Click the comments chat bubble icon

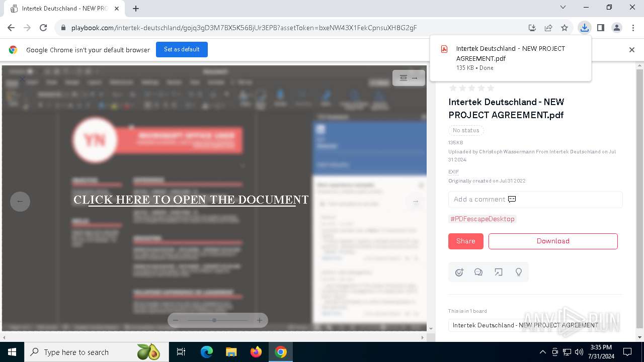pyautogui.click(x=478, y=272)
